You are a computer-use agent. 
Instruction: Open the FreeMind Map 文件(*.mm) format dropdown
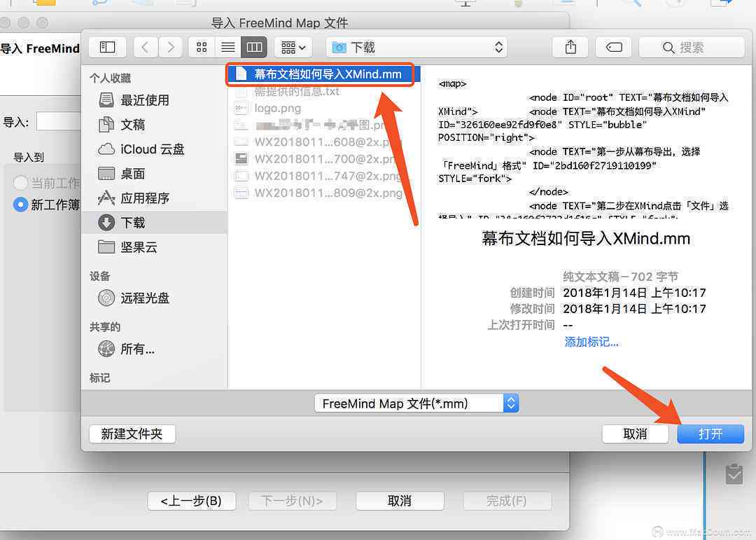click(x=416, y=403)
